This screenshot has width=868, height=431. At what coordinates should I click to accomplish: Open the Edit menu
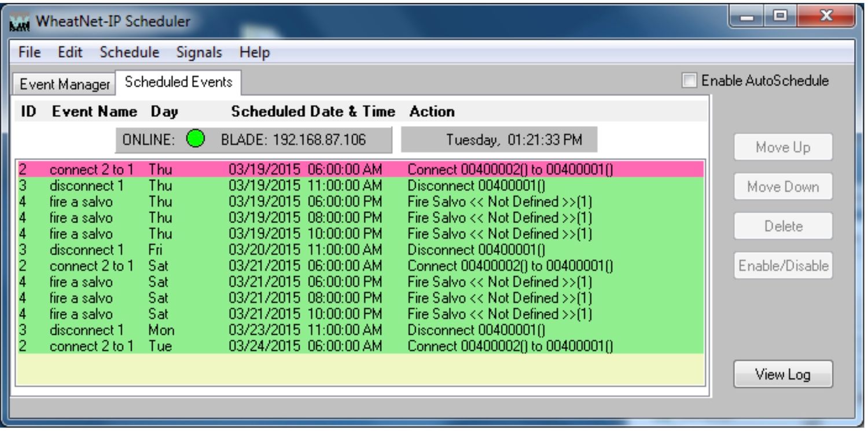[x=69, y=53]
